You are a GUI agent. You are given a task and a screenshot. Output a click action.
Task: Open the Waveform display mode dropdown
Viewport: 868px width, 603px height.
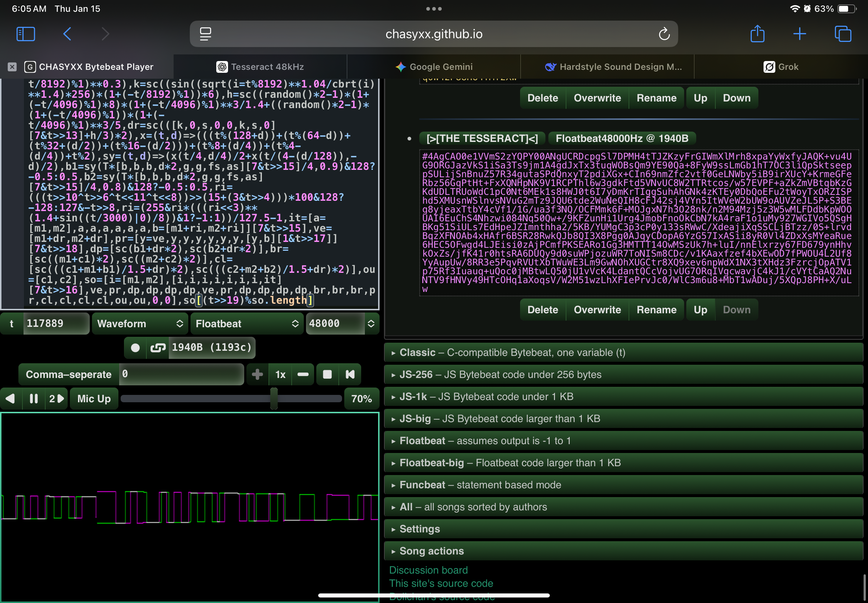[x=140, y=324]
